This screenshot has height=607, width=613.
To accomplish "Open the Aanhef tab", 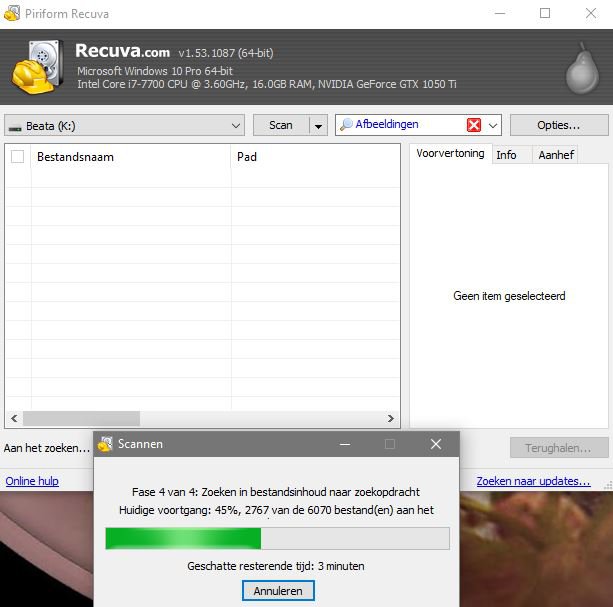I will tap(556, 155).
